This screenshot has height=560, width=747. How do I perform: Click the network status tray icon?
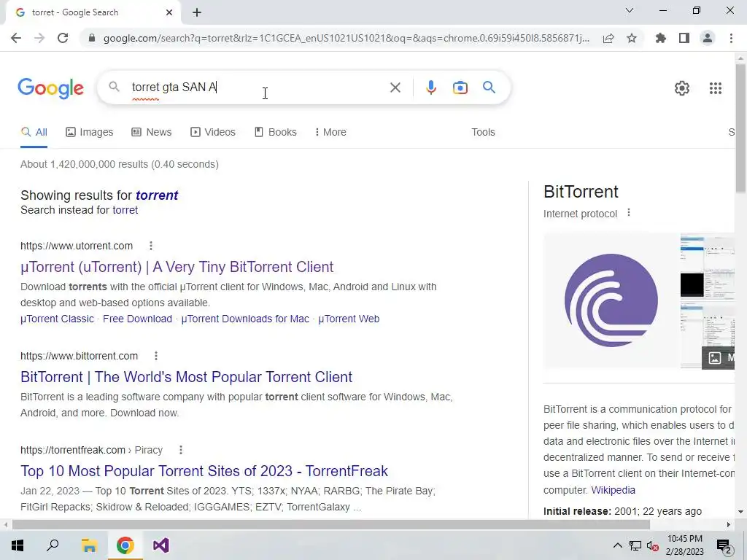click(635, 545)
